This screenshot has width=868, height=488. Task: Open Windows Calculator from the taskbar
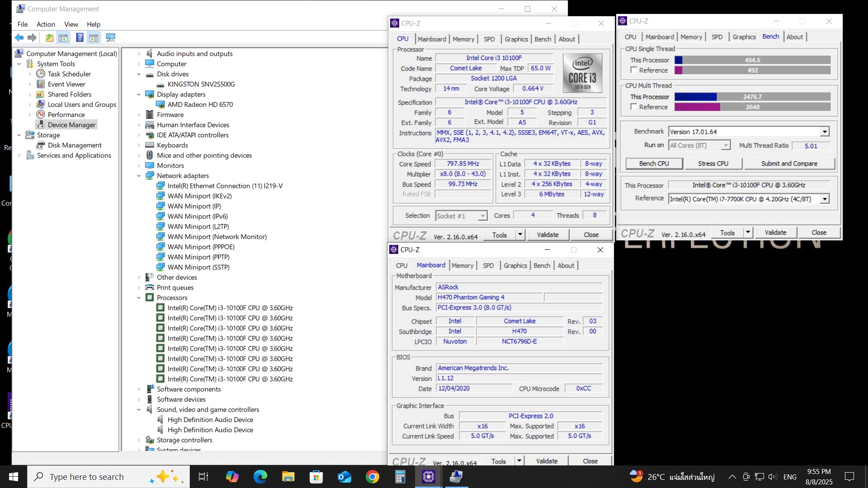click(x=400, y=477)
